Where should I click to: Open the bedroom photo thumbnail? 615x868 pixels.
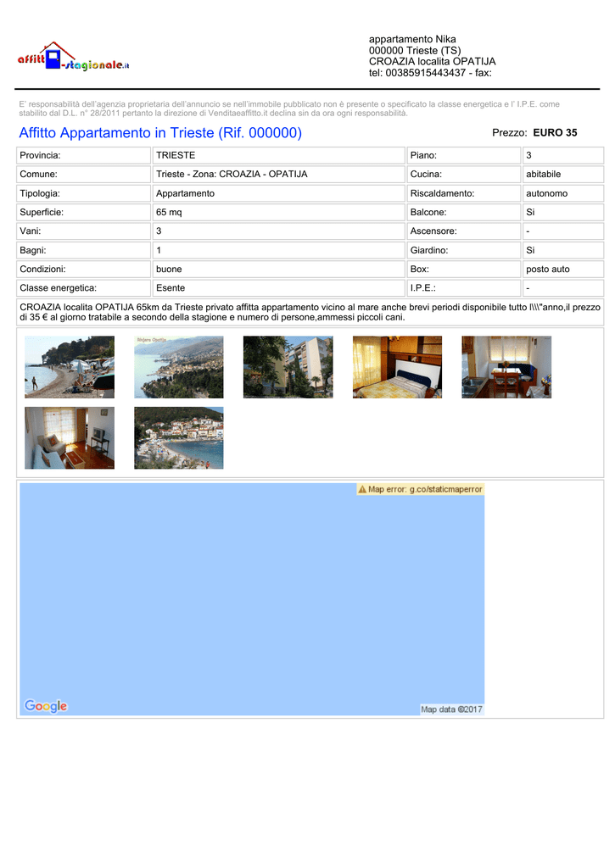[x=397, y=367]
